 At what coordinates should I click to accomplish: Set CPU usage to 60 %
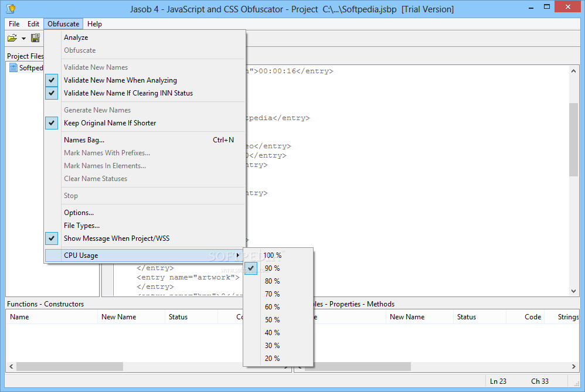(x=278, y=307)
